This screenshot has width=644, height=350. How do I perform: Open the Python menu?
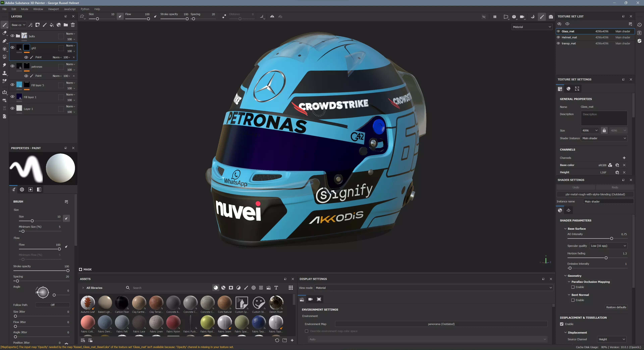point(85,9)
